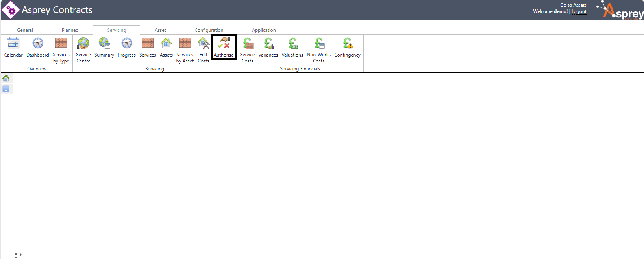Click the Edit Costs icon
Viewport: 644px width, 259px height.
[x=204, y=43]
